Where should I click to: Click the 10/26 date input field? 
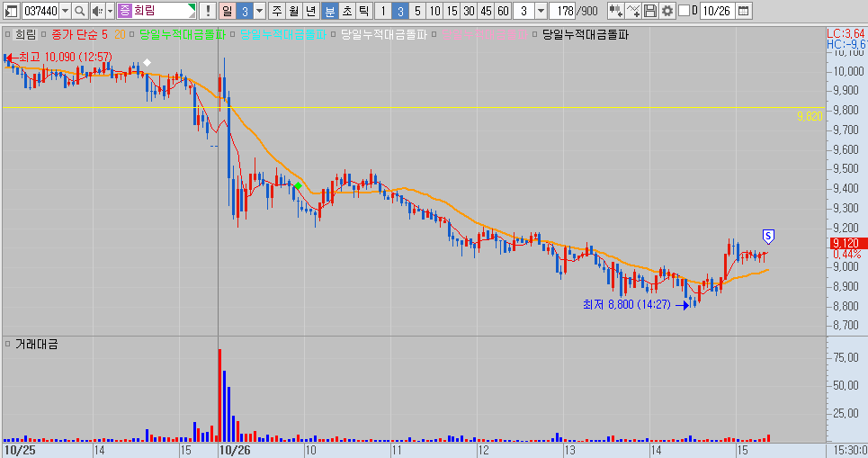[718, 11]
